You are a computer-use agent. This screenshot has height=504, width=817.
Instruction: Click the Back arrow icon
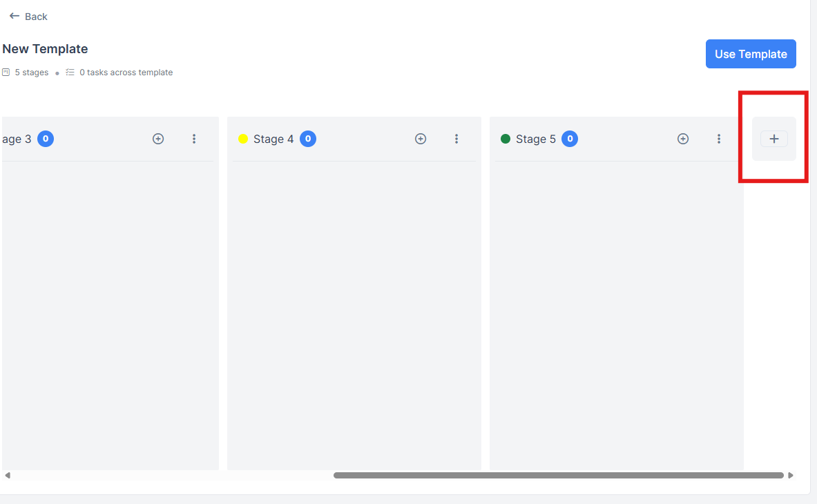click(14, 16)
